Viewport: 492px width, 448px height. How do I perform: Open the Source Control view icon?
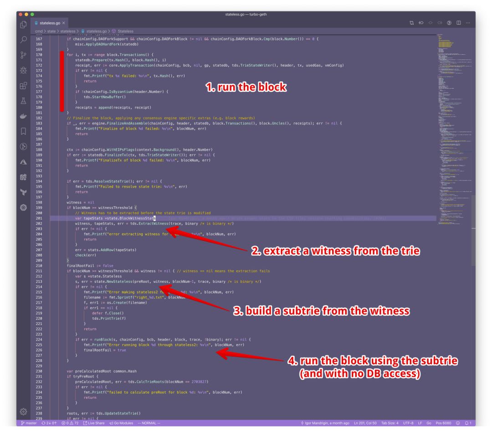coord(24,55)
